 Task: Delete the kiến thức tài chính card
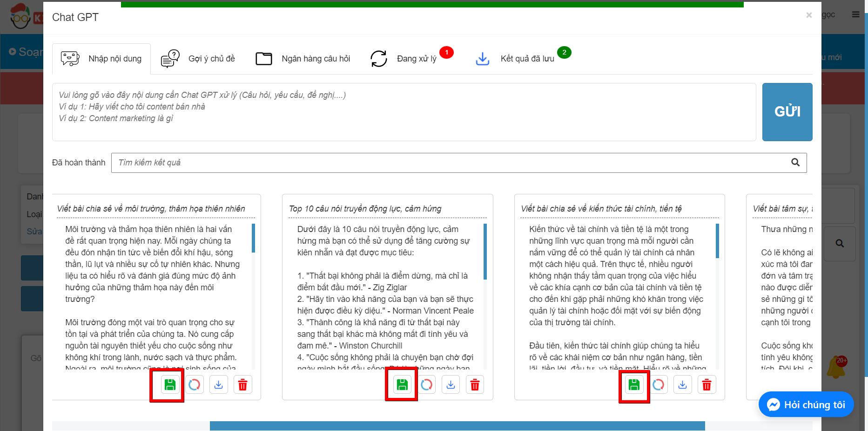click(707, 385)
